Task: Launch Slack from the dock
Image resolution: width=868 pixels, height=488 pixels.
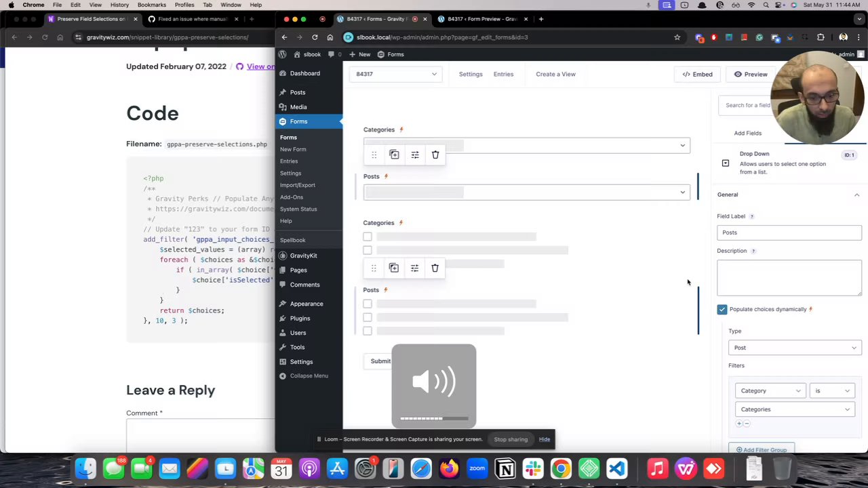Action: [533, 468]
